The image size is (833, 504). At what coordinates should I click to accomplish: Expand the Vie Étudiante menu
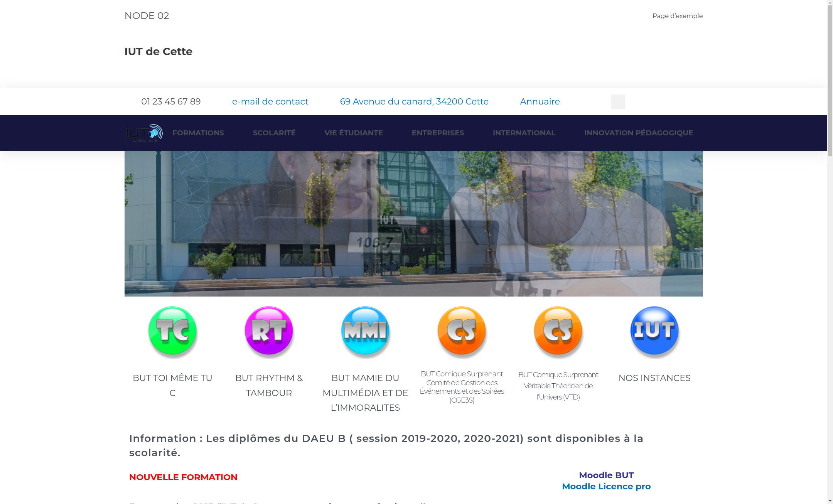click(353, 133)
